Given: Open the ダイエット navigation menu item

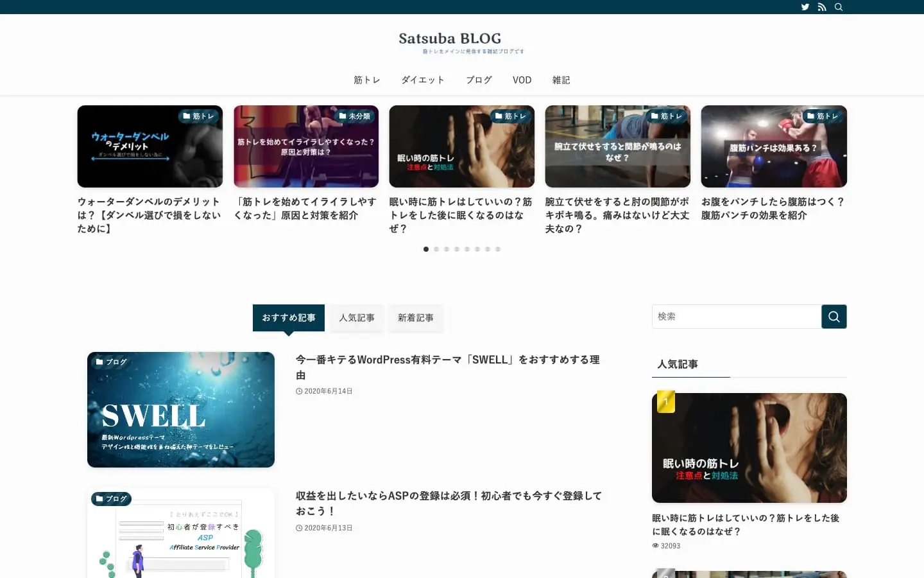Looking at the screenshot, I should 422,80.
